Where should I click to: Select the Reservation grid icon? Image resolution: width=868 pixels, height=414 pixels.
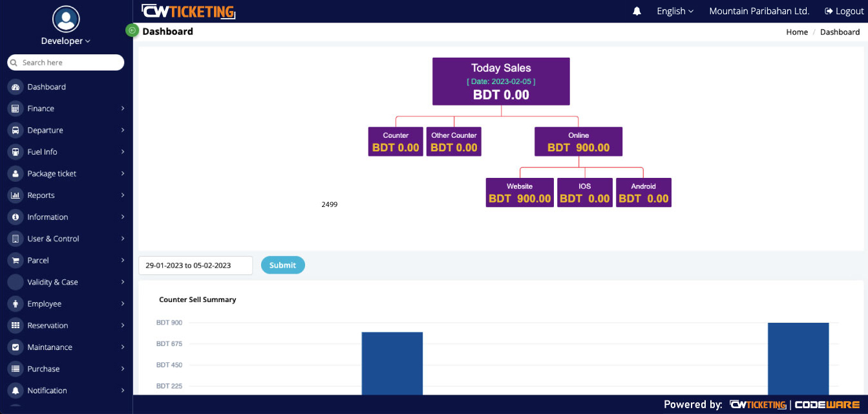click(x=14, y=325)
